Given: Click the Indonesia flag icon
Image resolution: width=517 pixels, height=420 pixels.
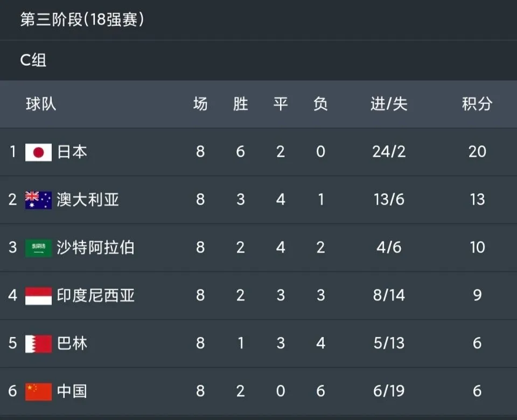Looking at the screenshot, I should [x=38, y=296].
